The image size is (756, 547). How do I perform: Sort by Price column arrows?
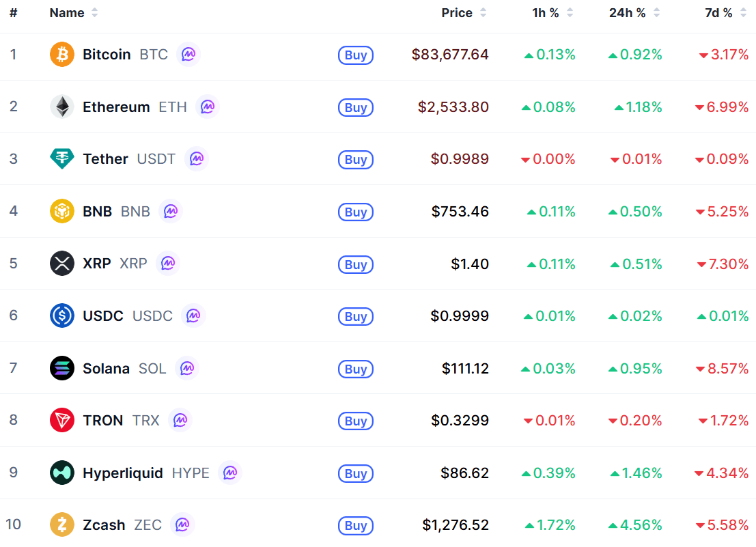483,13
